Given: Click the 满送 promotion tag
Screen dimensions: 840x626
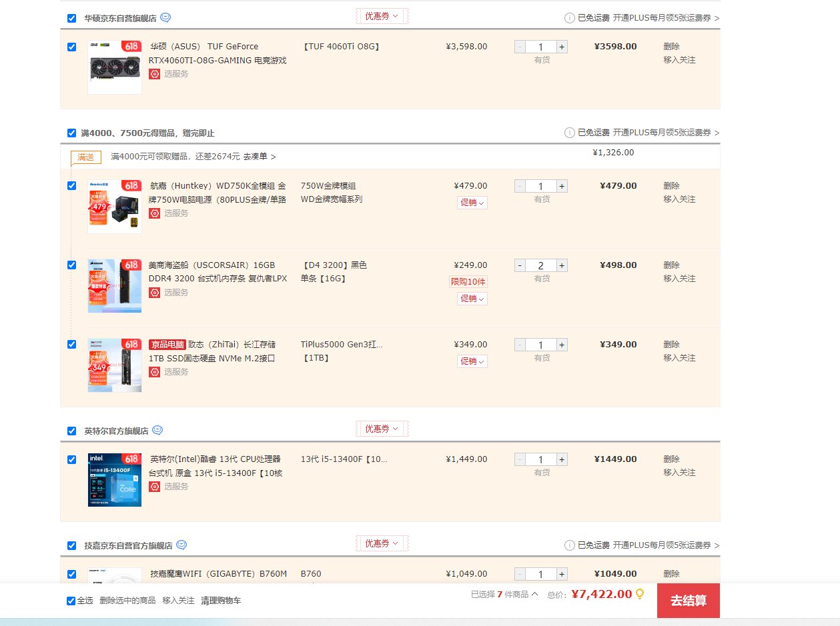Looking at the screenshot, I should pos(86,157).
